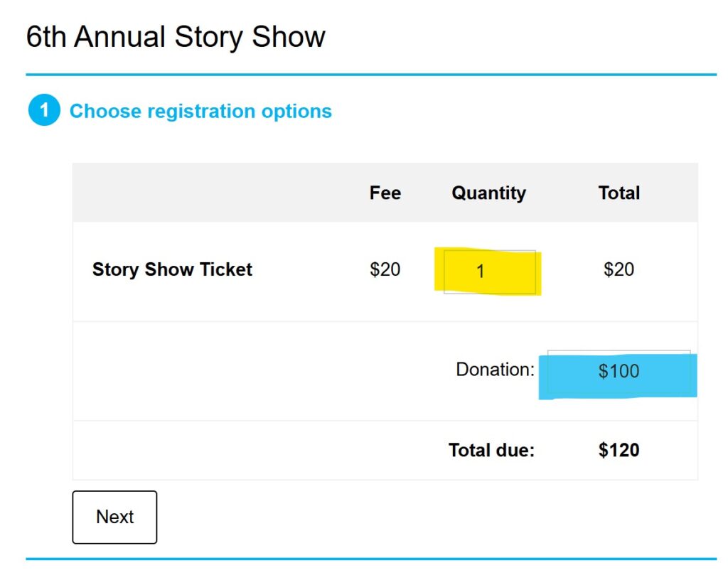This screenshot has height=575, width=728.
Task: Click the blue step 1 circle icon
Action: [x=44, y=111]
